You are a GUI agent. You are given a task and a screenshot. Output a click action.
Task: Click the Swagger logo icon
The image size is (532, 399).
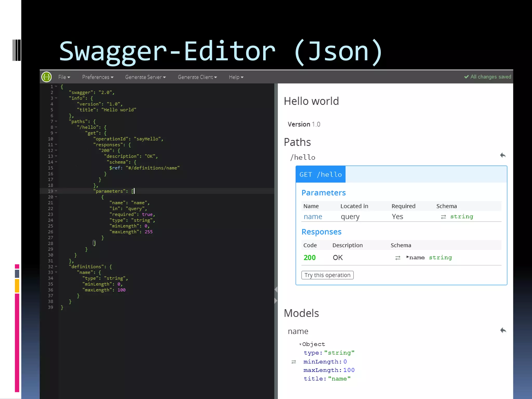46,77
